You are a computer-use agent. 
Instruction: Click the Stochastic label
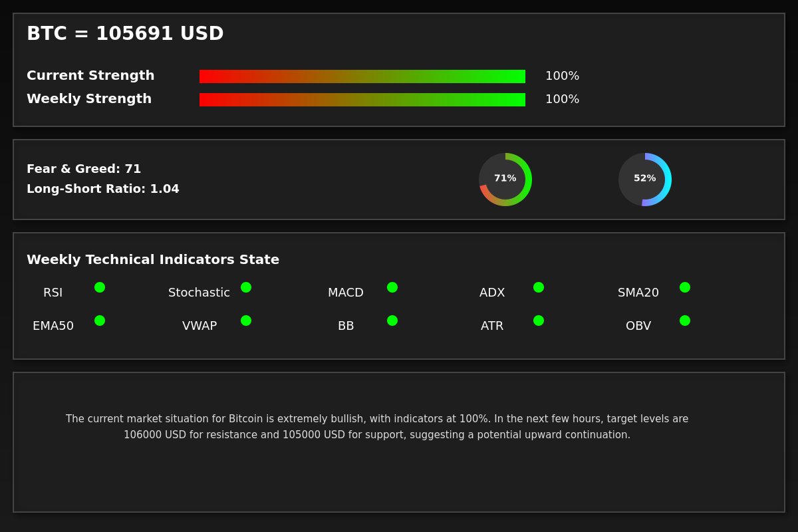pyautogui.click(x=199, y=293)
